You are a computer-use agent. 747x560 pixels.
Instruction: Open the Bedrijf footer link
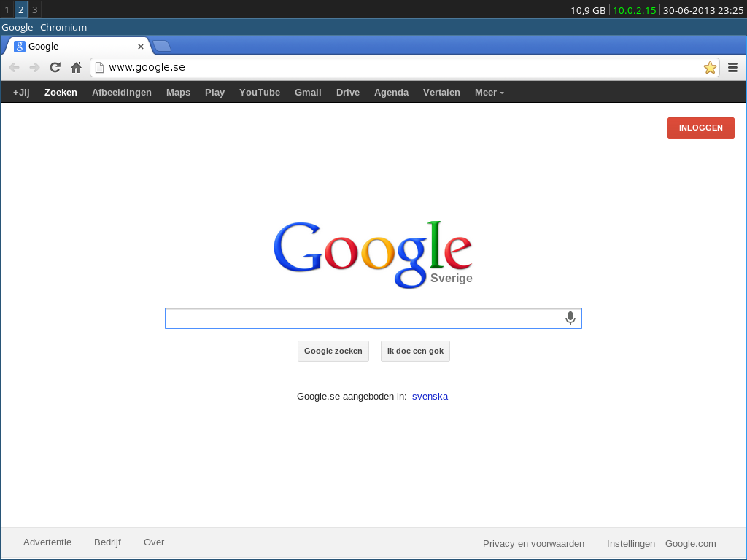[x=107, y=542]
